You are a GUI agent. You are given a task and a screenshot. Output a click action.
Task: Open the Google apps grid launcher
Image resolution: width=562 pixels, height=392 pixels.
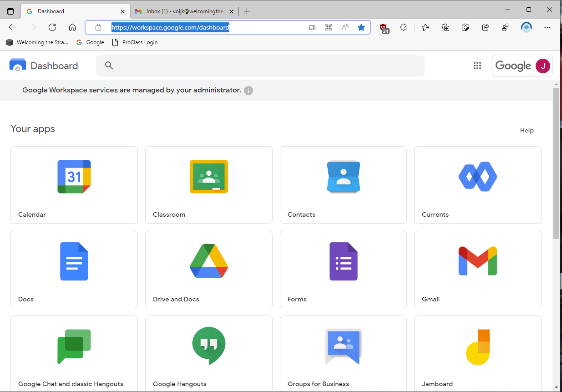click(477, 66)
